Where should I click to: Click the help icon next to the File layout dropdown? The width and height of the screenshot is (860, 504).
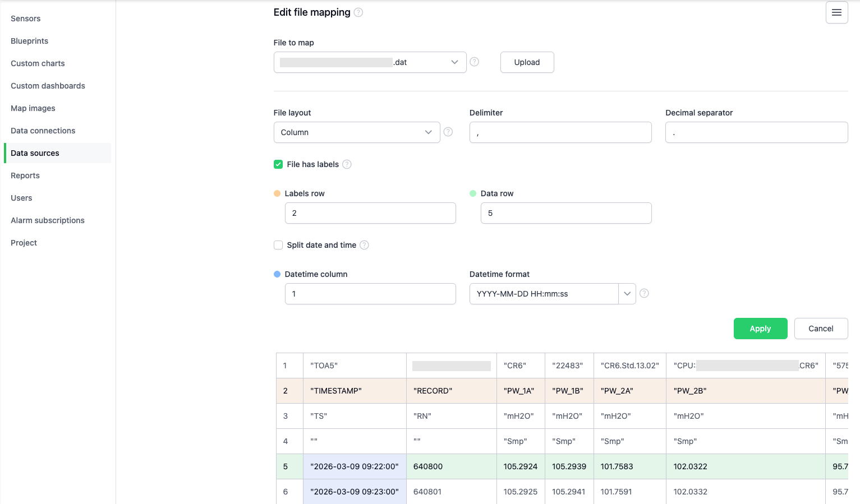pyautogui.click(x=448, y=132)
